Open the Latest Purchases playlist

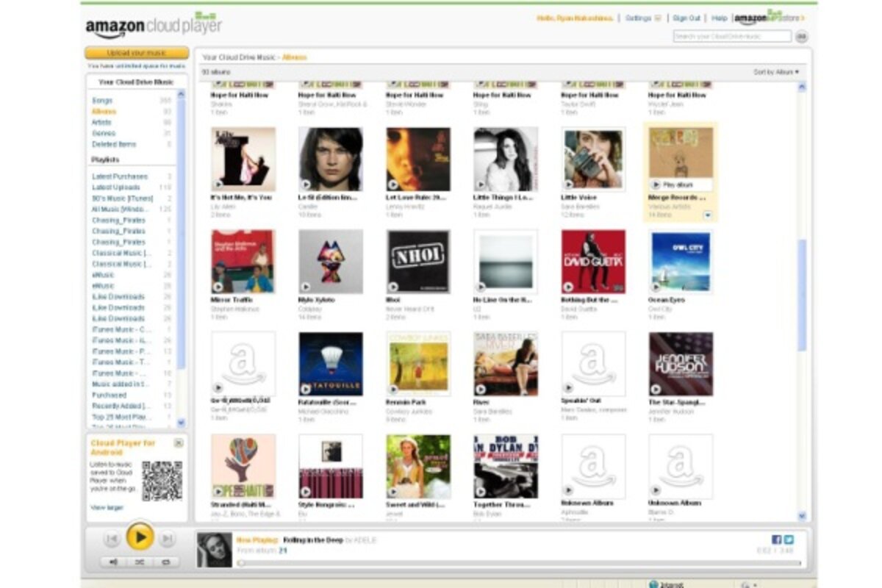(x=119, y=176)
